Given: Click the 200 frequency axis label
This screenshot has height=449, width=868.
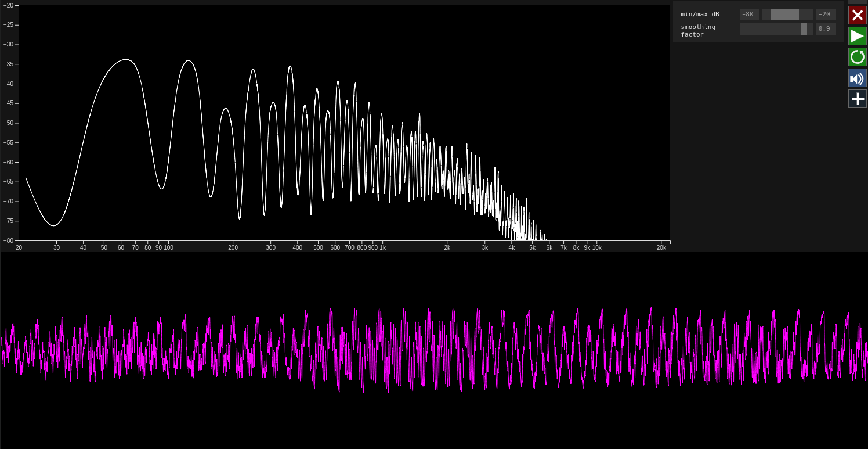Looking at the screenshot, I should [233, 248].
